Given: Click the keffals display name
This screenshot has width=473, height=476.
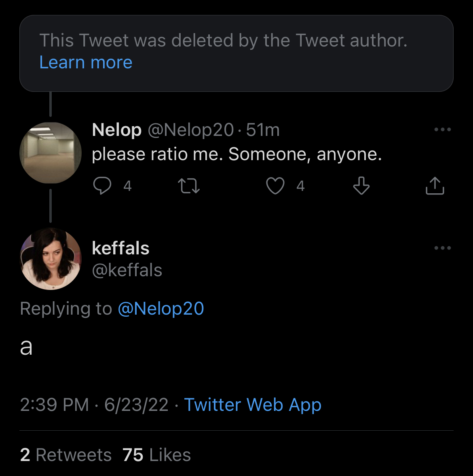Looking at the screenshot, I should pyautogui.click(x=121, y=248).
